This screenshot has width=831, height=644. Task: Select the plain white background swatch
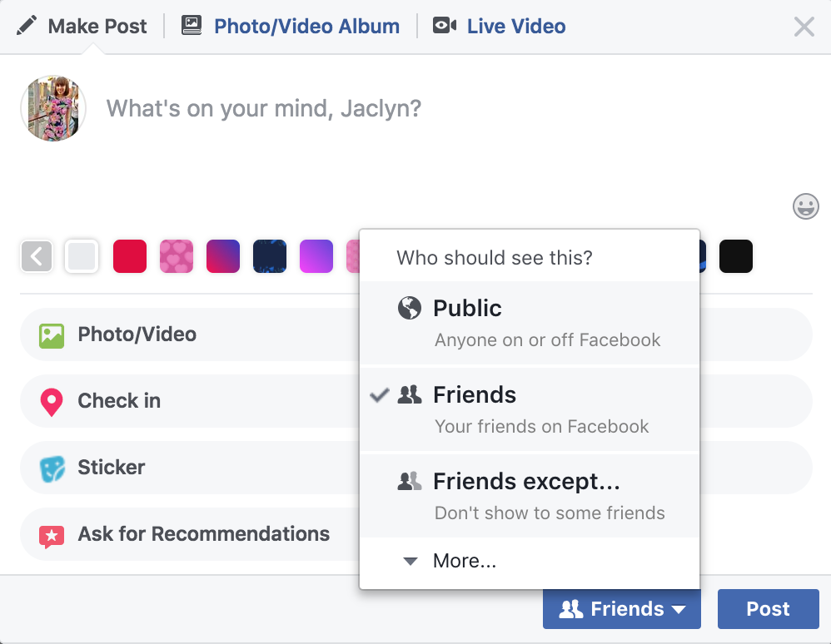click(x=82, y=256)
